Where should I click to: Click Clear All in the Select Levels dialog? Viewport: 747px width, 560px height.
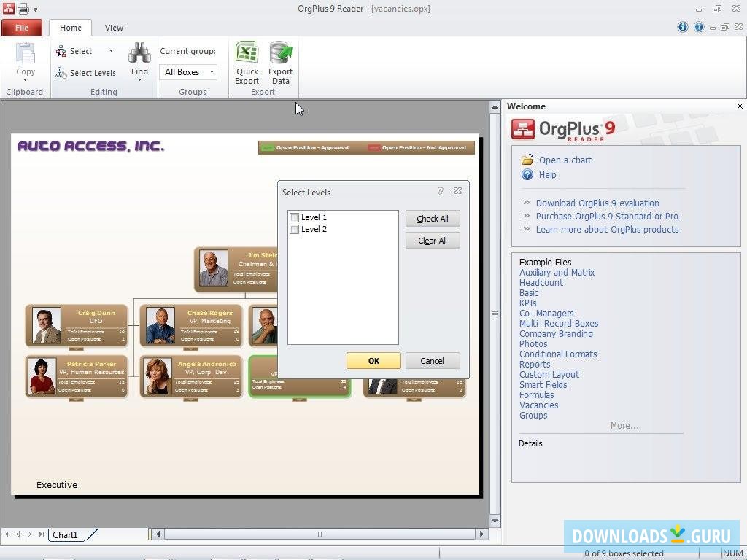click(x=433, y=240)
